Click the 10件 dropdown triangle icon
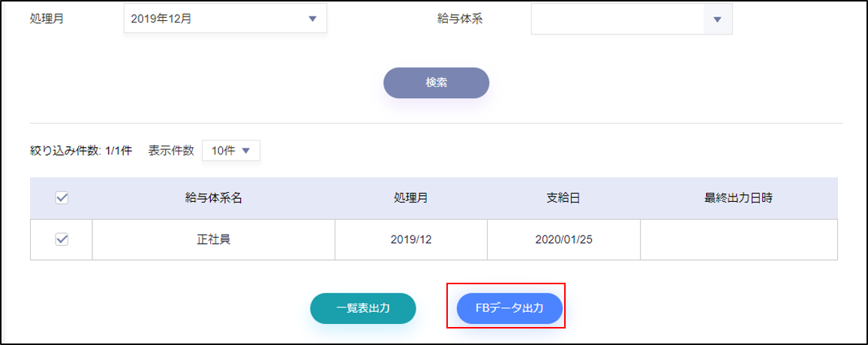Screen dimensions: 868x345 [247, 151]
